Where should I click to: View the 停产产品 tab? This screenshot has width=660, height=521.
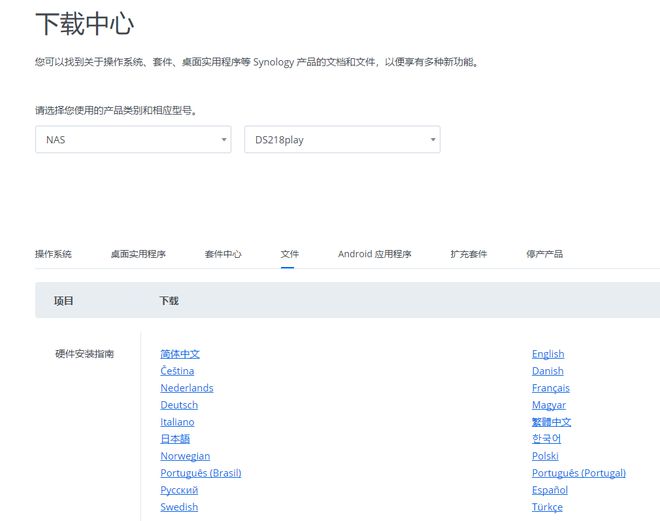544,254
